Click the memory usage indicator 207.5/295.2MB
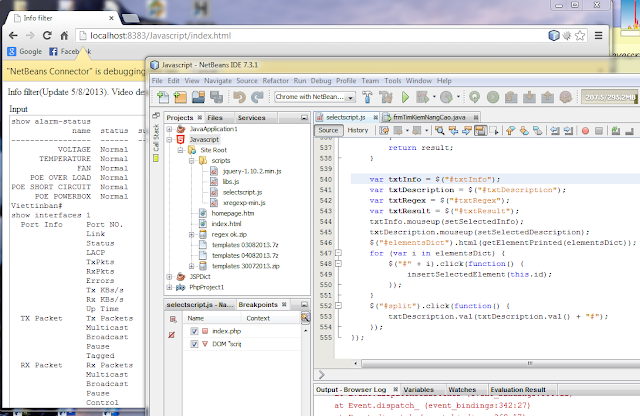 (610, 97)
